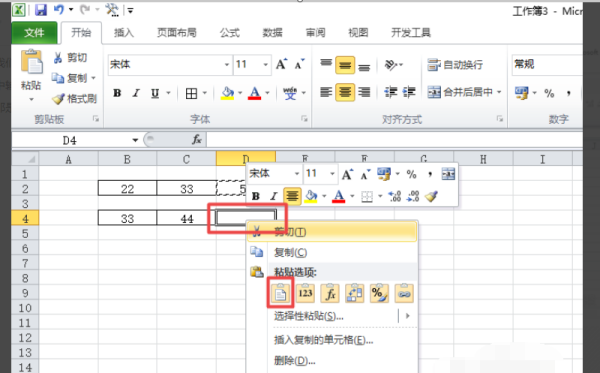Click the large Paste clipboard icon in ribbon
This screenshot has width=600, height=373.
tap(31, 62)
